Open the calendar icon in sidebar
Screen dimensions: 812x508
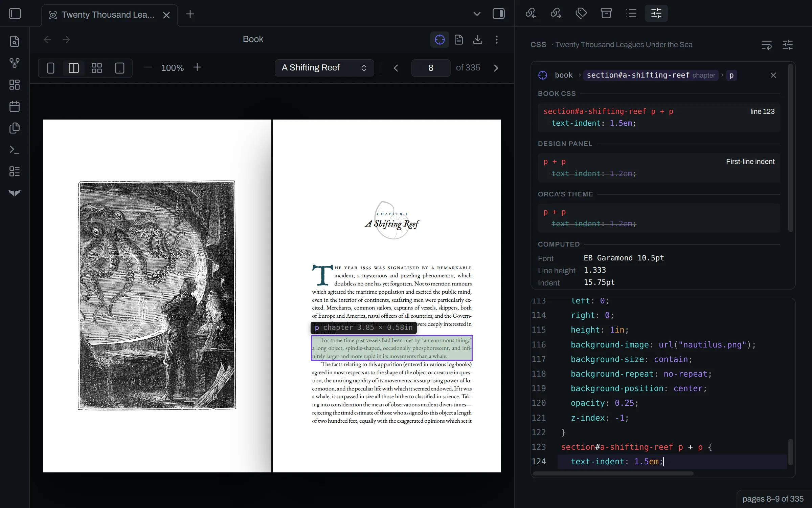[15, 106]
